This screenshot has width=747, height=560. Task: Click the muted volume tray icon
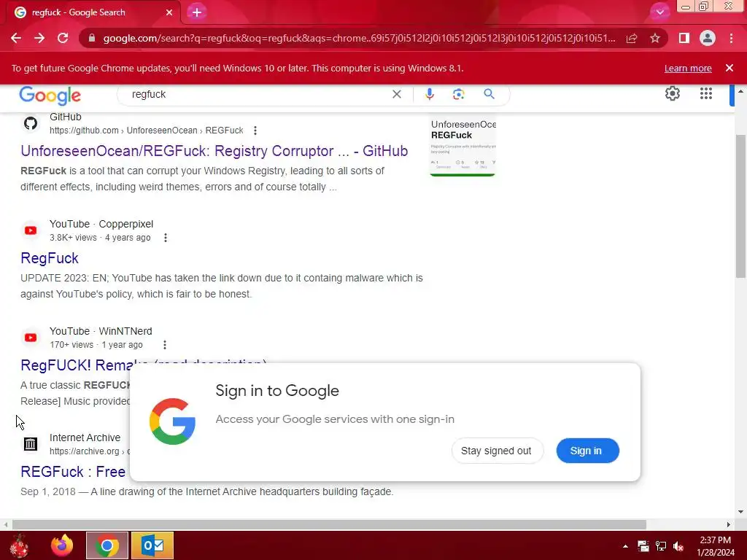click(678, 546)
